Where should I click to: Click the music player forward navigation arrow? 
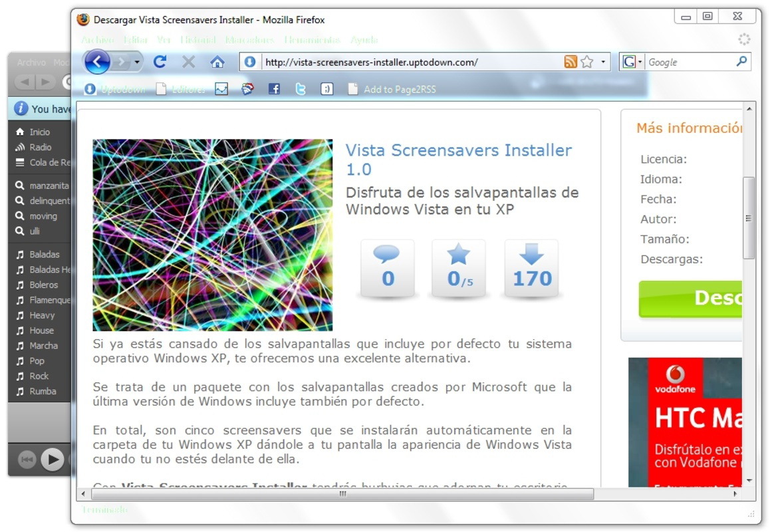click(45, 82)
